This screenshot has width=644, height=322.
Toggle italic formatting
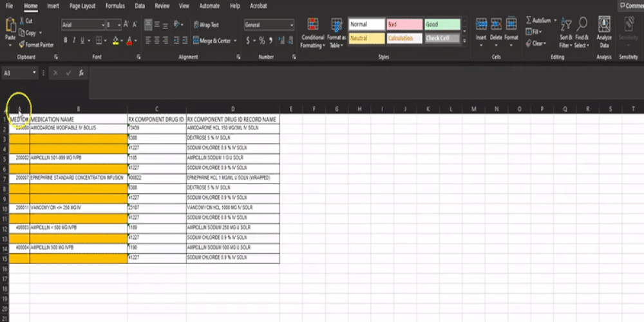click(74, 40)
